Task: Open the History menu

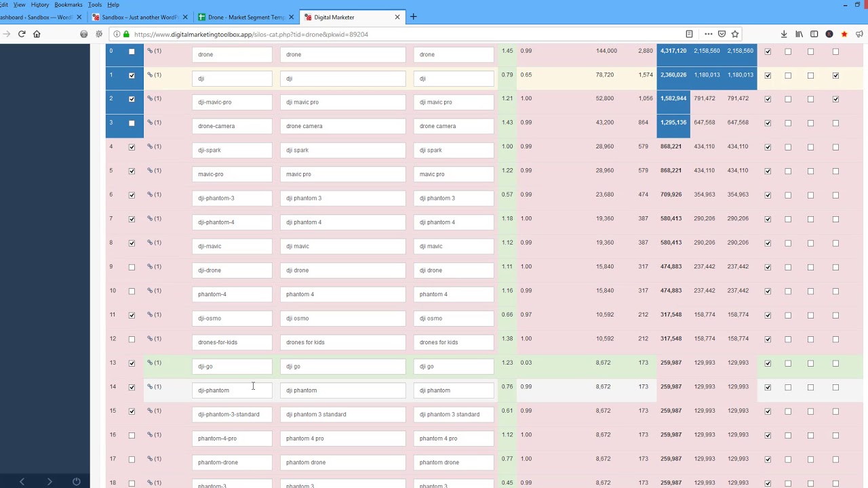Action: [40, 5]
